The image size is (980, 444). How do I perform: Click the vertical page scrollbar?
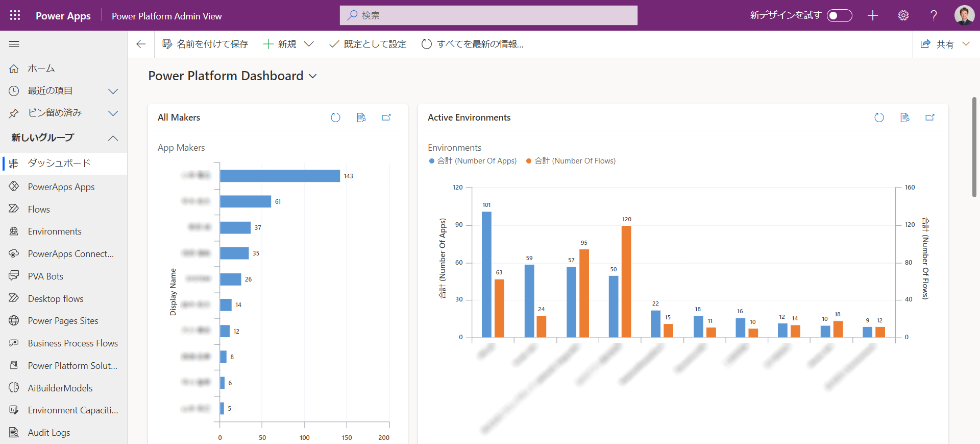tap(974, 147)
